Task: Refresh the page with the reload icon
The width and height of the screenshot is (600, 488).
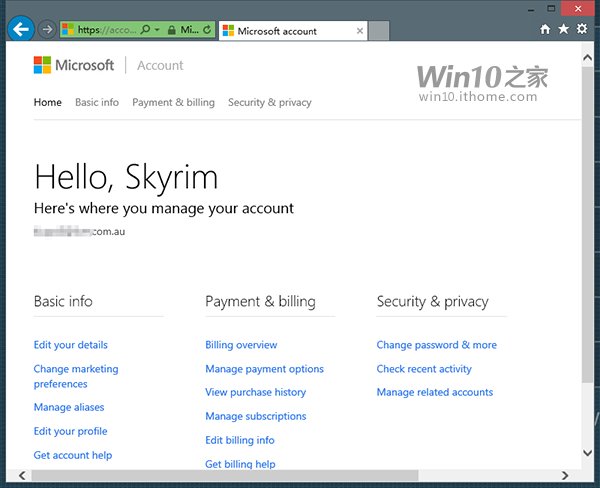Action: [x=207, y=29]
